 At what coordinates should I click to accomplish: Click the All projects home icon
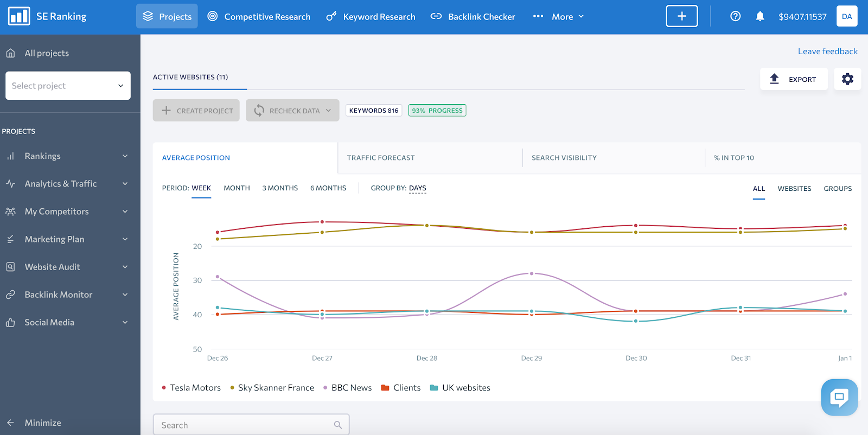[10, 53]
